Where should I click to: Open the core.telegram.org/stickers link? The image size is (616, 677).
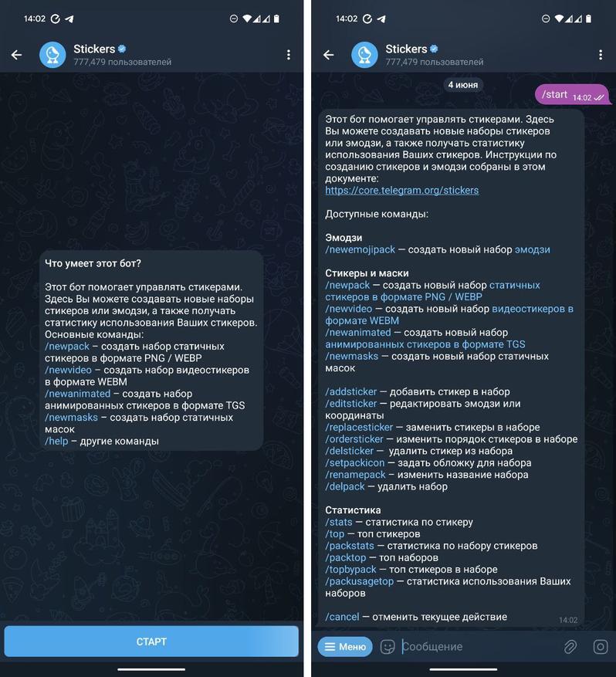pyautogui.click(x=402, y=191)
